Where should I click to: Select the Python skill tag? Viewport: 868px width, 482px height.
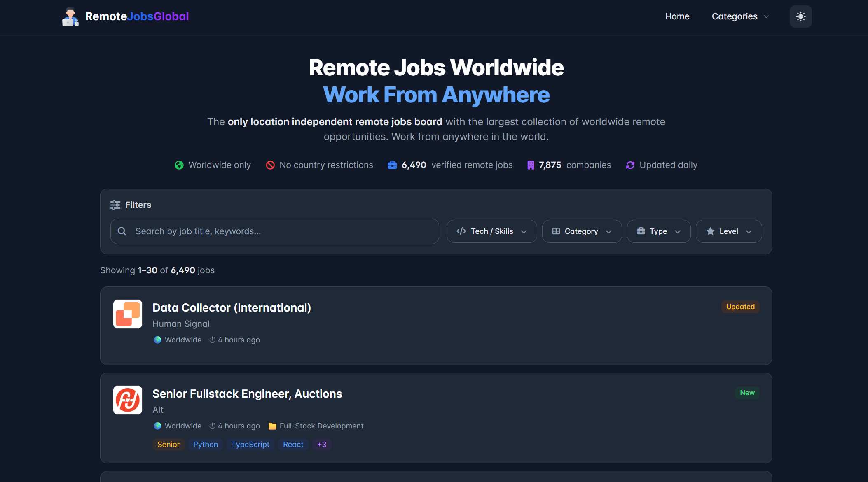[x=205, y=445]
